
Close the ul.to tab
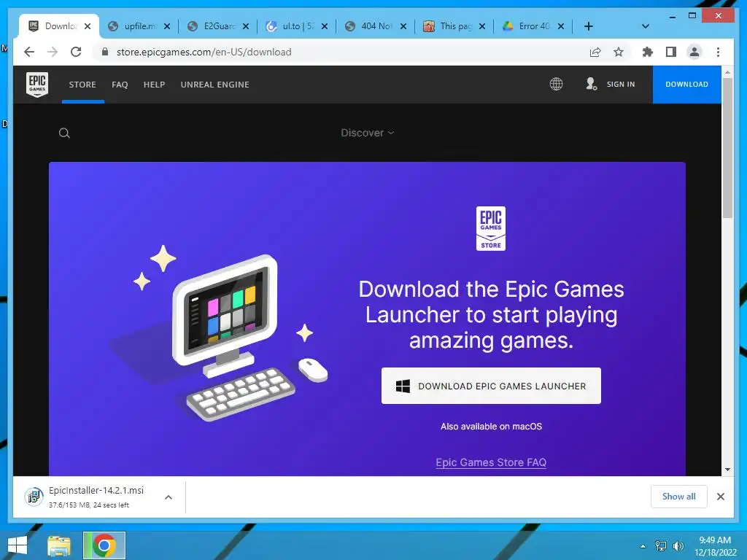(325, 27)
